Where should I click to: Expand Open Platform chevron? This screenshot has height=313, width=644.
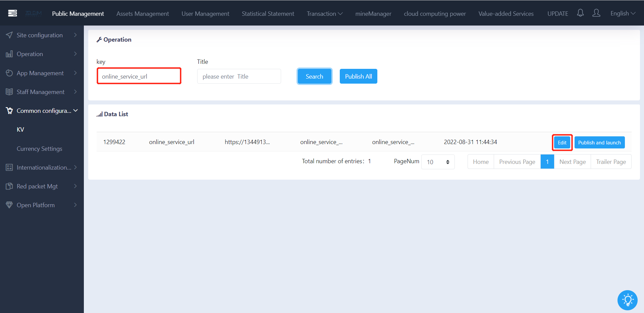point(75,205)
